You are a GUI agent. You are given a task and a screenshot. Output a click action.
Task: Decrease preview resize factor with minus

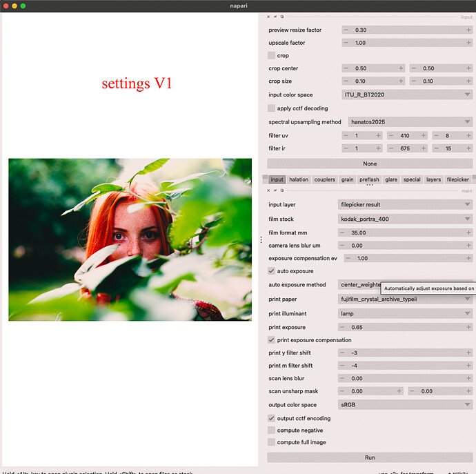pos(346,30)
